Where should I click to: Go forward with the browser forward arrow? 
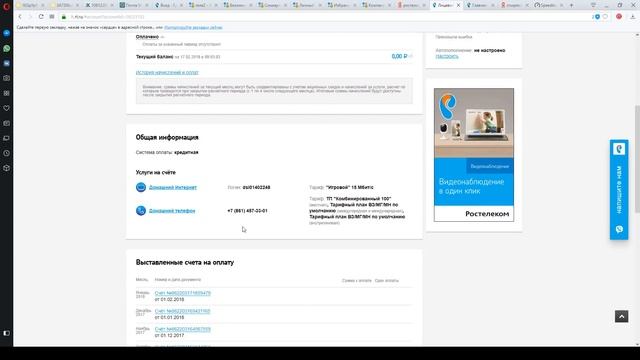tap(30, 17)
